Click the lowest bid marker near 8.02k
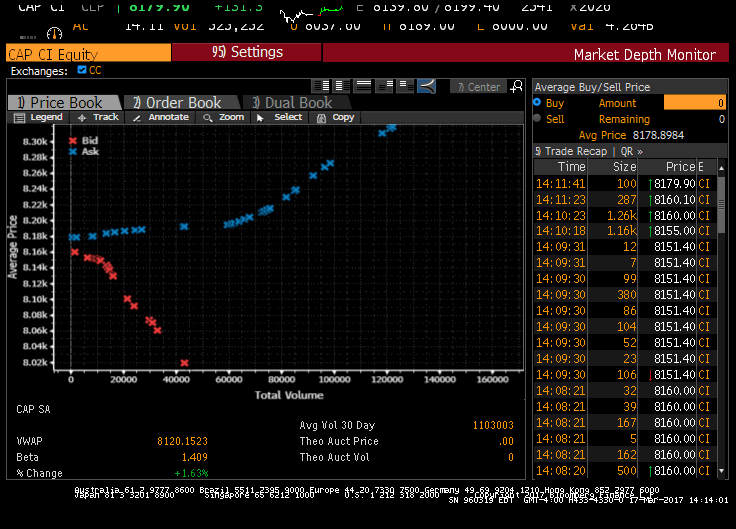 pyautogui.click(x=184, y=363)
